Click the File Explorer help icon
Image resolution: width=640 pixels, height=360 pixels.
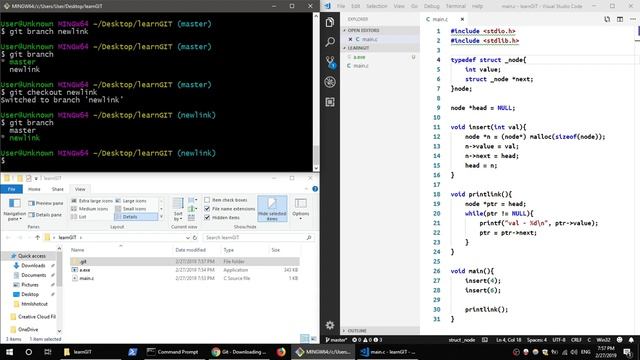tap(315, 189)
